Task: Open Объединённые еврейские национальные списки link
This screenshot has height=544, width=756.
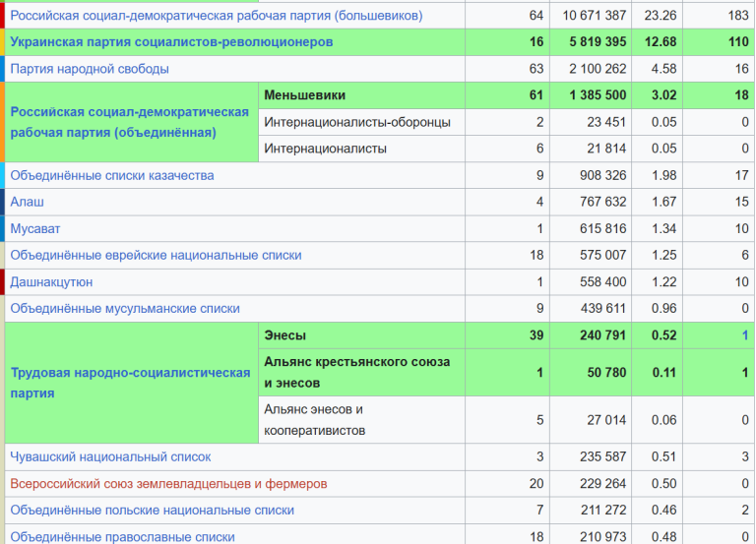Action: [x=156, y=255]
